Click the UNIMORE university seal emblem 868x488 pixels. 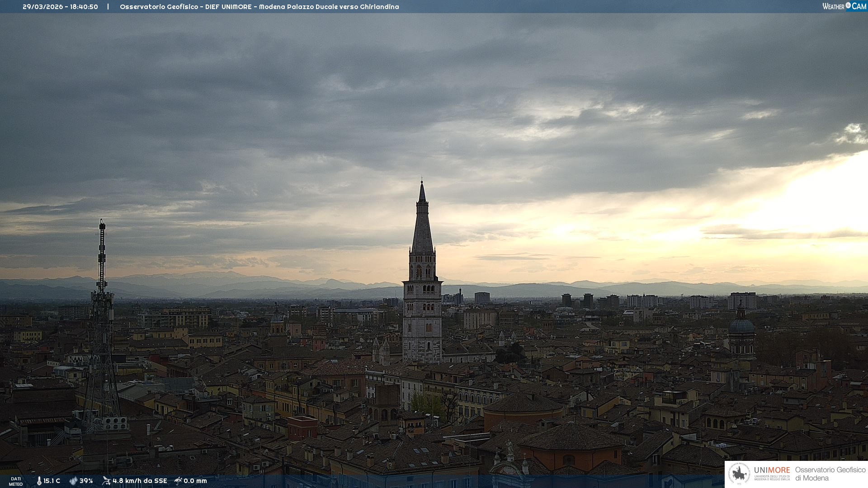(739, 474)
